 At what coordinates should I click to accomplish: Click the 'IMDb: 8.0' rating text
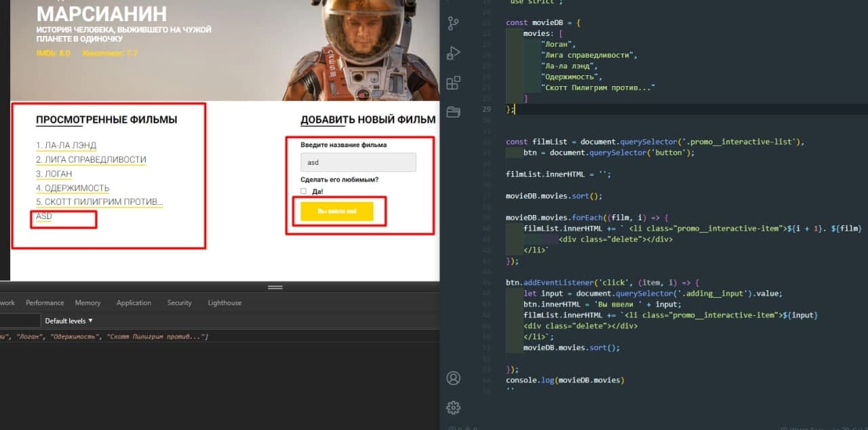53,53
